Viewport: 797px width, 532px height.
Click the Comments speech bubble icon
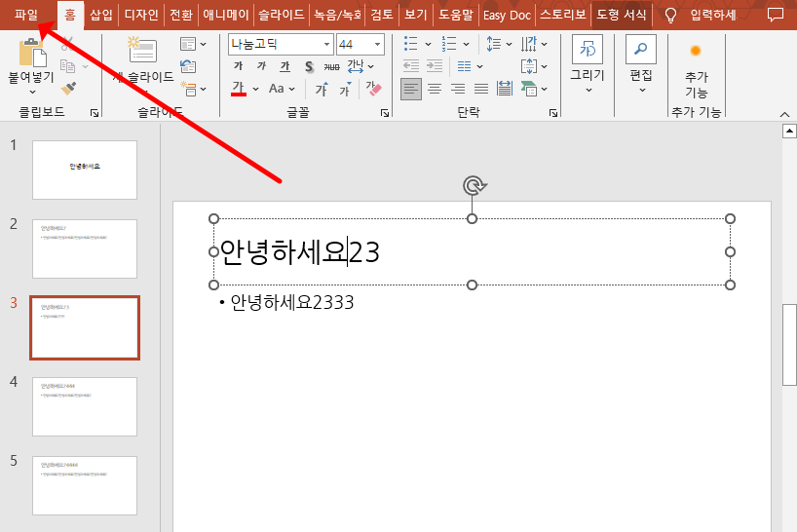pyautogui.click(x=776, y=16)
